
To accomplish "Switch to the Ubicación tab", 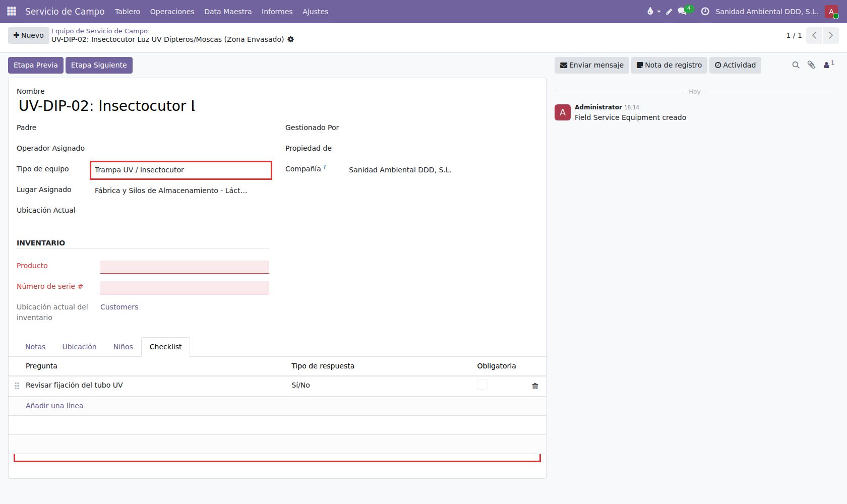I will (79, 347).
